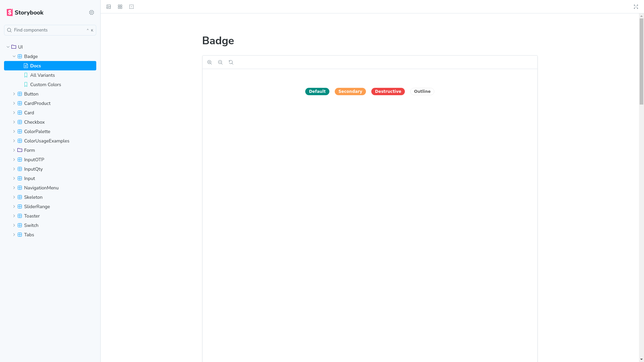644x362 pixels.
Task: Open the Custom Colors story
Action: [50, 84]
